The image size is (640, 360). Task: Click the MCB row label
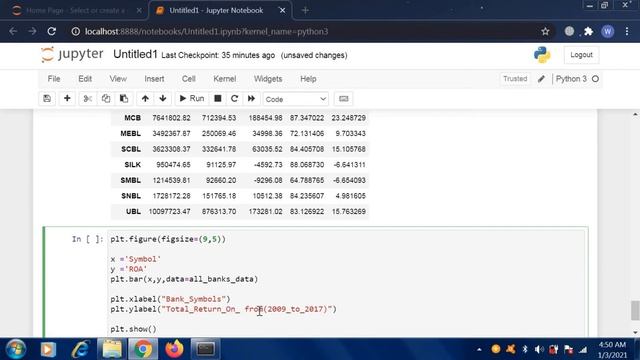click(132, 118)
